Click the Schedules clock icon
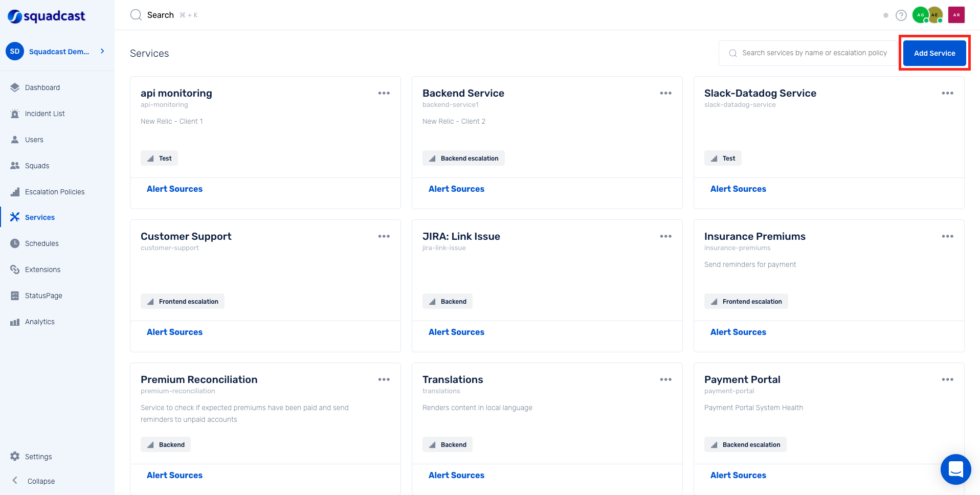 [x=15, y=243]
